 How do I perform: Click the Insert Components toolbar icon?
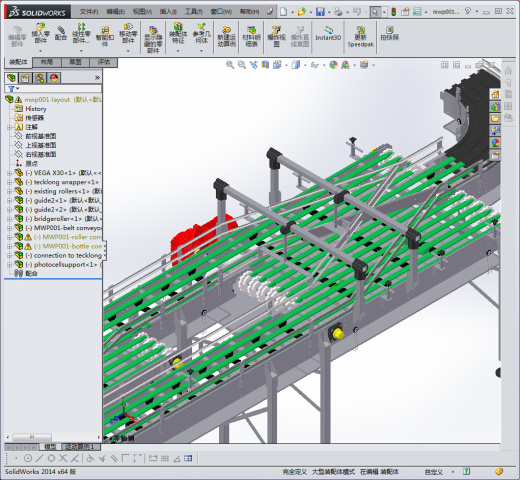click(40, 33)
